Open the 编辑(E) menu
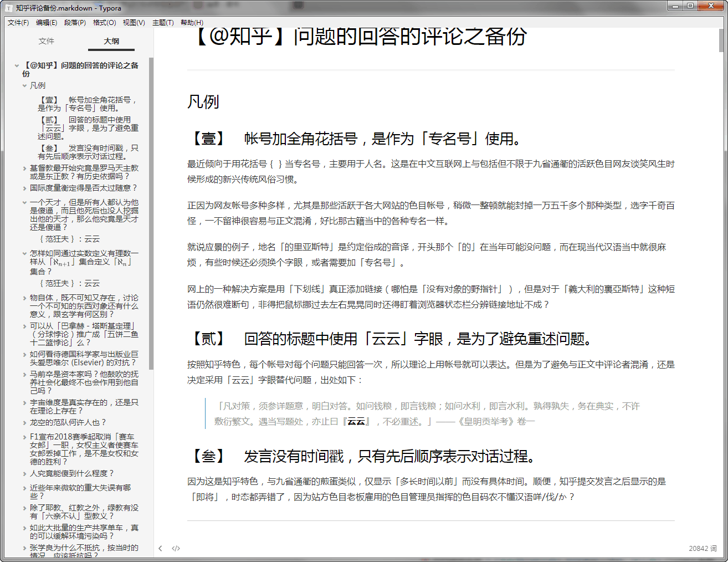 pos(47,23)
